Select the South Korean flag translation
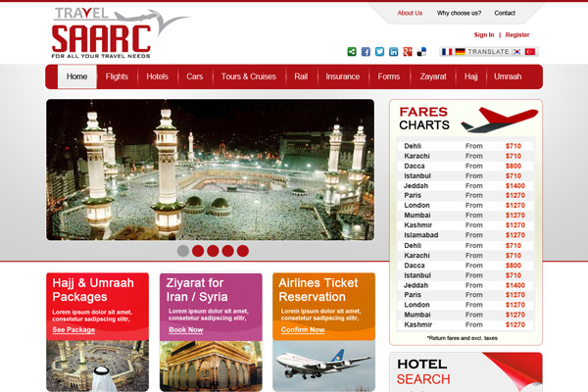Viewport: 588px width, 392px height. pos(516,51)
